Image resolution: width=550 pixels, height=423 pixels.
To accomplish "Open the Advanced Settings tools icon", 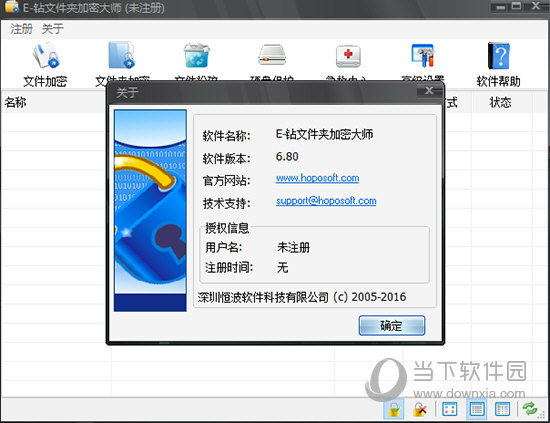I will [x=423, y=55].
